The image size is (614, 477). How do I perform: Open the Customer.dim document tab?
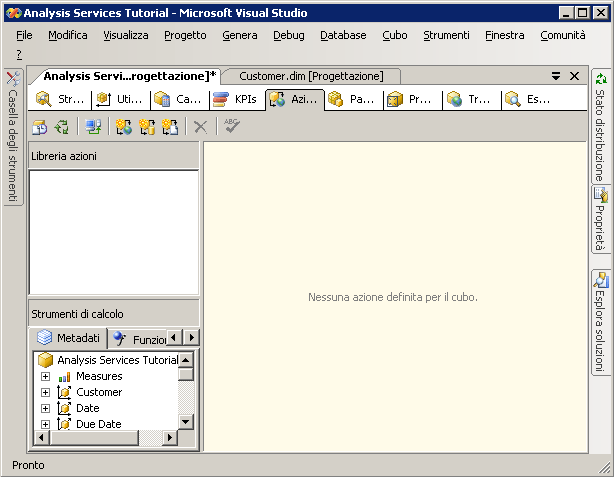click(x=311, y=76)
